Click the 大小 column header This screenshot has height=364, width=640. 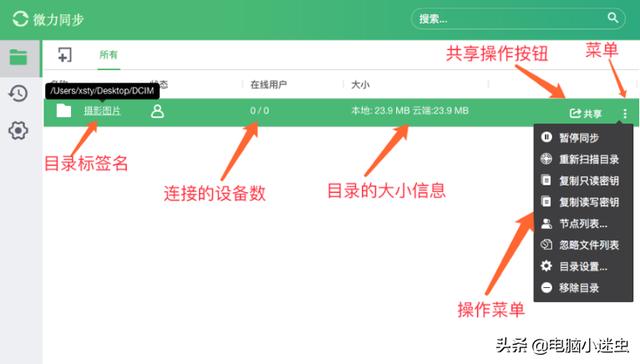(360, 84)
